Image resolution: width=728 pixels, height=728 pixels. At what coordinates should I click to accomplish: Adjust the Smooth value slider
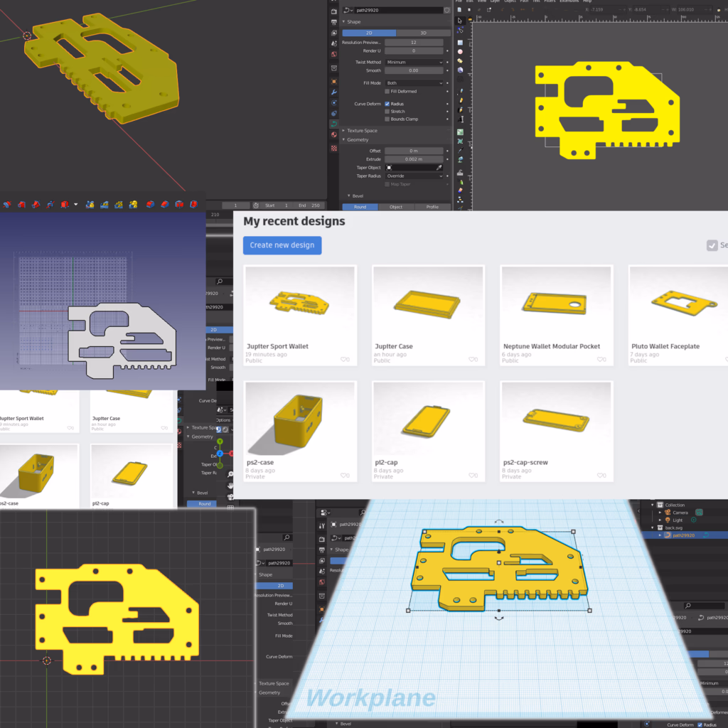(x=414, y=70)
